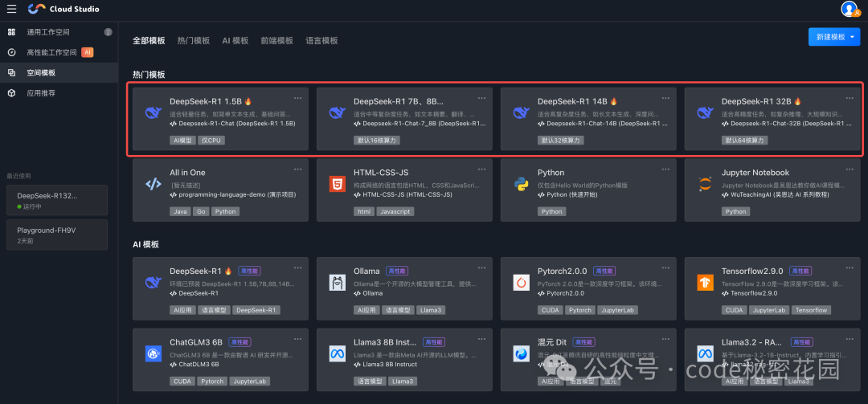Switch to the AI 模板 tab
This screenshot has width=868, height=404.
point(235,41)
